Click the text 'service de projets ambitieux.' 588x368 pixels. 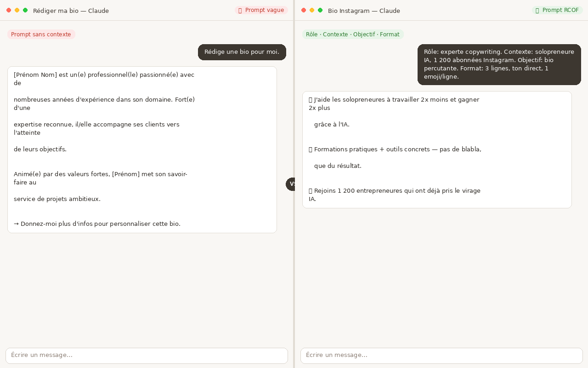tap(57, 199)
